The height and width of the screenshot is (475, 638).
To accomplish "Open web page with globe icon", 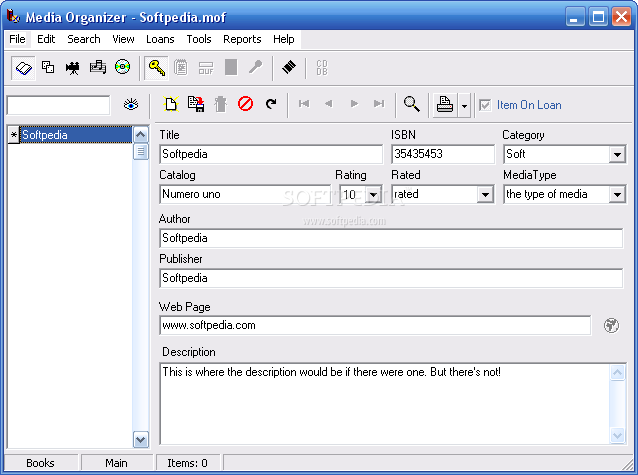I will click(611, 325).
